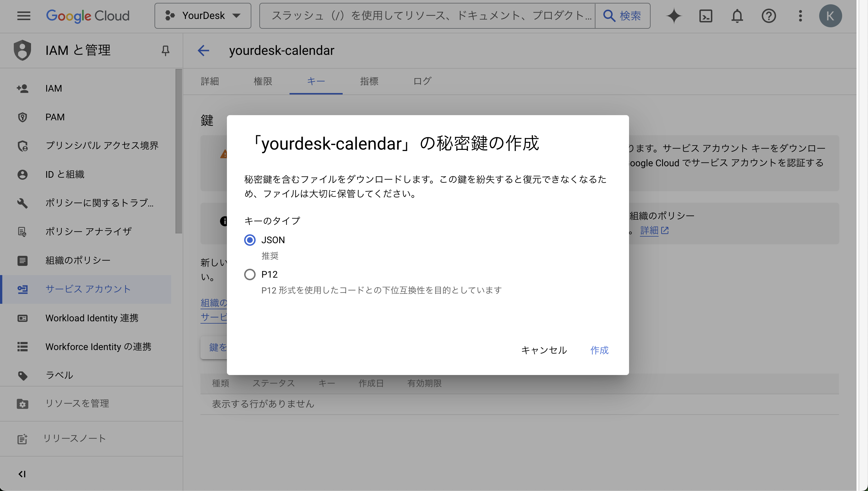Open the YourDesk project selector dropdown
This screenshot has width=868, height=491.
(x=203, y=16)
